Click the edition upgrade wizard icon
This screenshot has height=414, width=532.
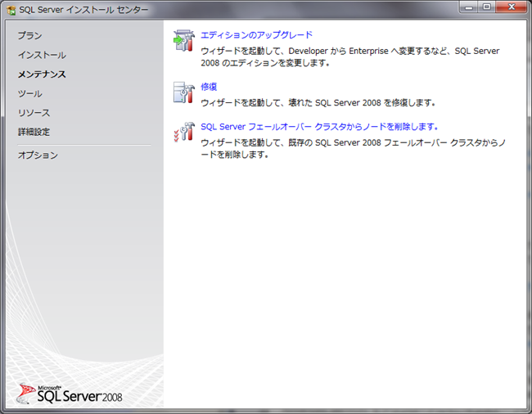(184, 41)
